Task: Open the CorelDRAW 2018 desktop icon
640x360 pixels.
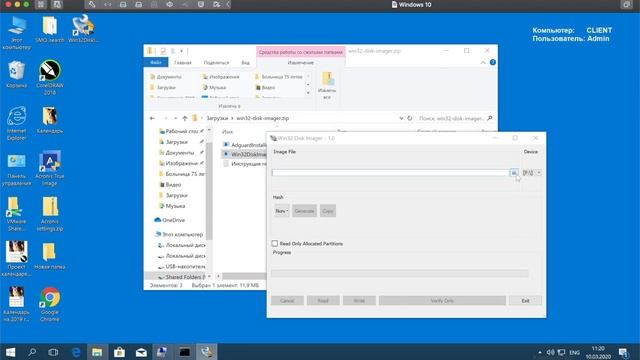Action: 49,78
